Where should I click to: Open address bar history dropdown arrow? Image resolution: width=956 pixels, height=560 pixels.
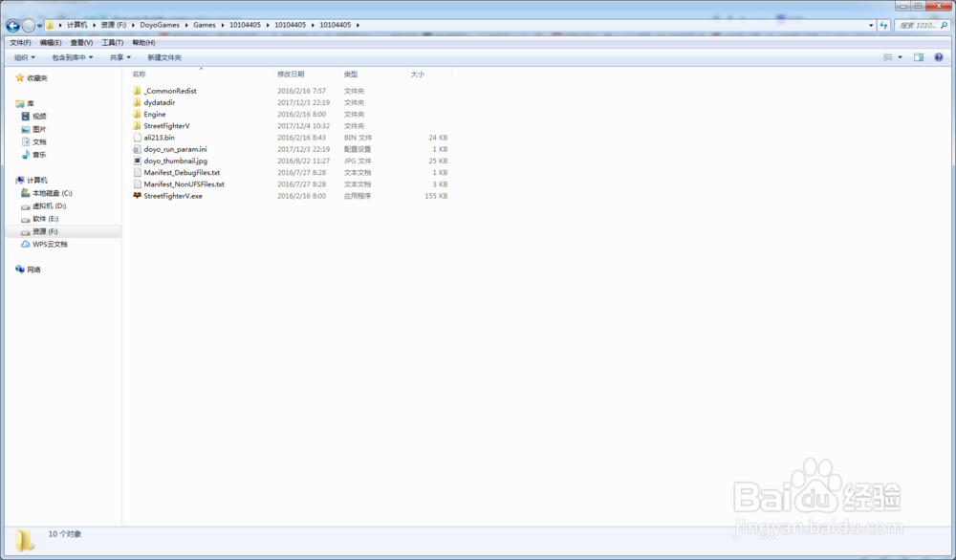coord(871,26)
